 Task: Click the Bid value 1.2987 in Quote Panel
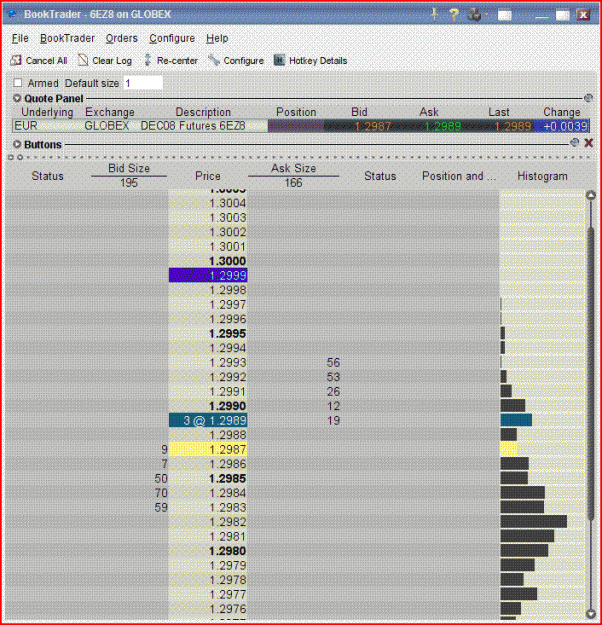(x=372, y=126)
